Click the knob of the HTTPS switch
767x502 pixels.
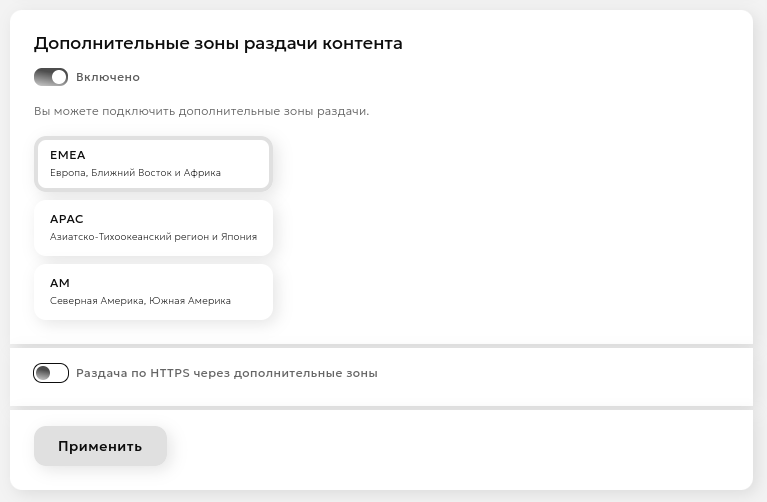43,373
